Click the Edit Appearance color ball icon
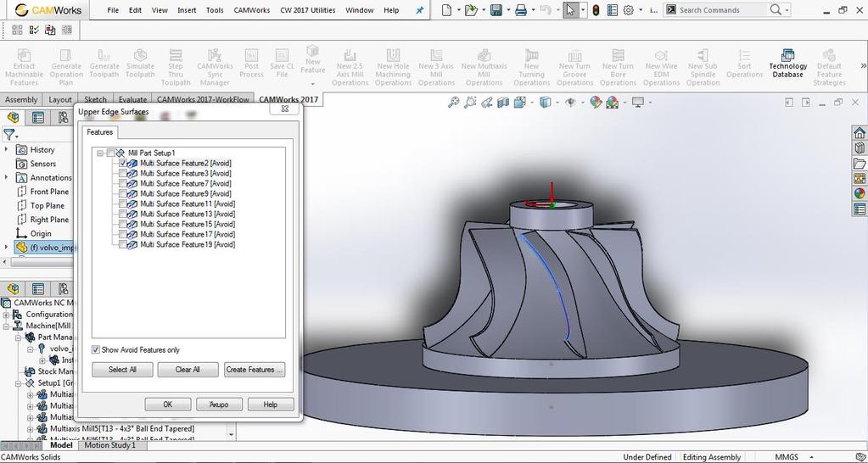868x463 pixels. 596,103
